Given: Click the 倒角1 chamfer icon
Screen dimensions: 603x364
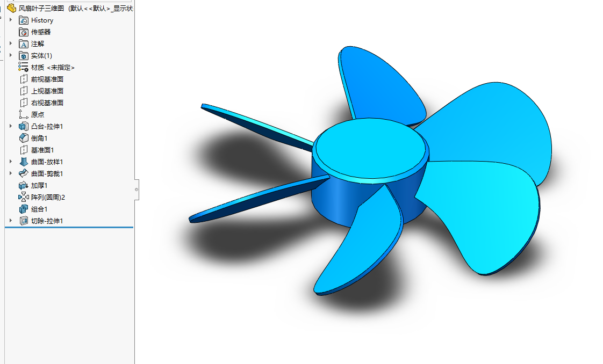Looking at the screenshot, I should click(x=24, y=138).
